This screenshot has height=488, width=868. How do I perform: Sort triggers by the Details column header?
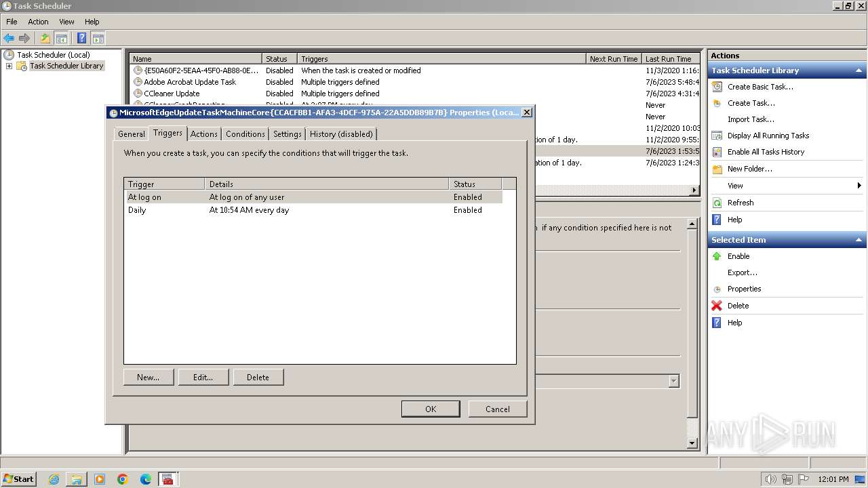coord(327,184)
